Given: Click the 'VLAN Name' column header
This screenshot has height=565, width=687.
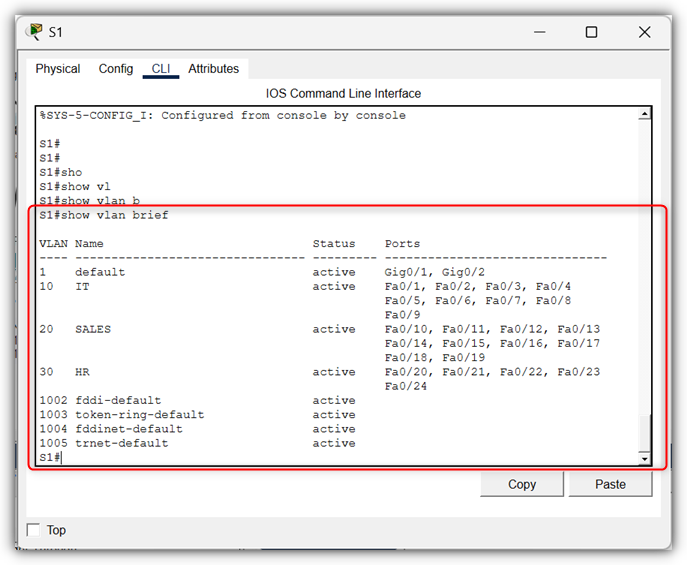Looking at the screenshot, I should pos(71,244).
